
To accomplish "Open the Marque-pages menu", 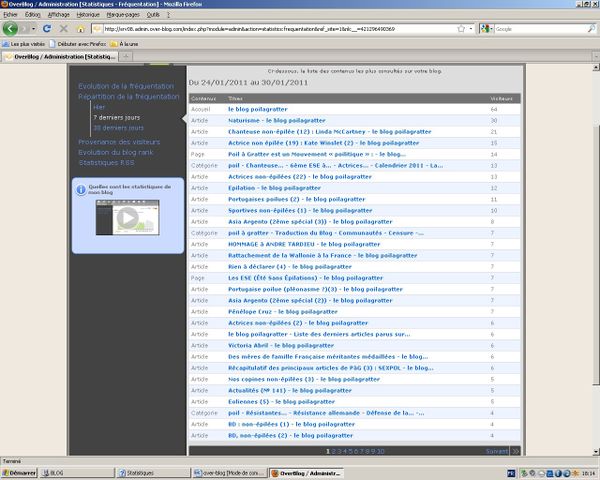I will (x=123, y=15).
